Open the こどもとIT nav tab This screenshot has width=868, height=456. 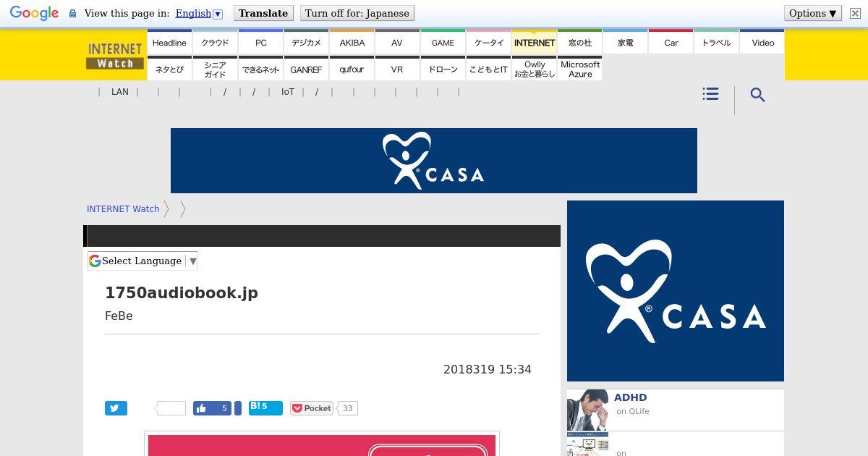tap(488, 69)
